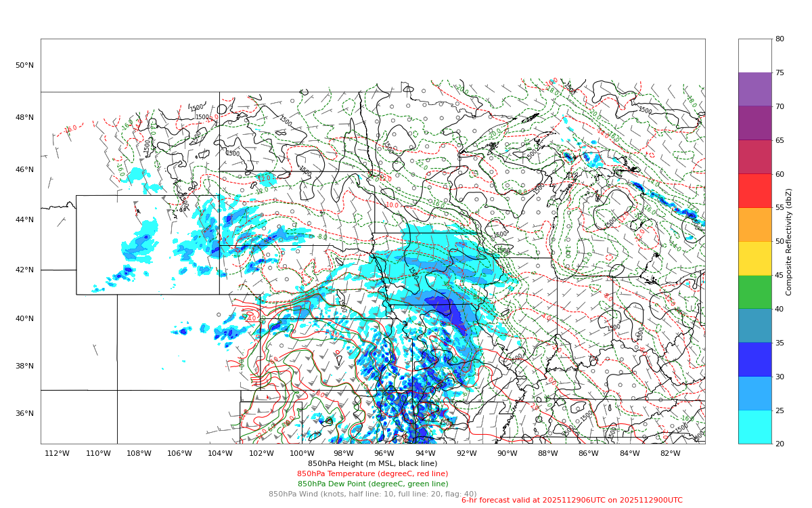Viewport: 812px width, 508px height.
Task: Click the 50°N latitude tick label
Action: pyautogui.click(x=24, y=66)
